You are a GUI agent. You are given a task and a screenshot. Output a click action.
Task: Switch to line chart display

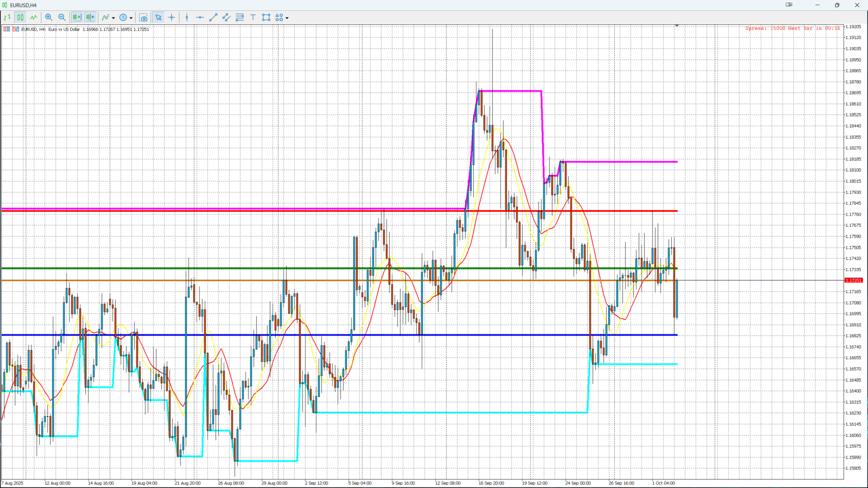[34, 17]
